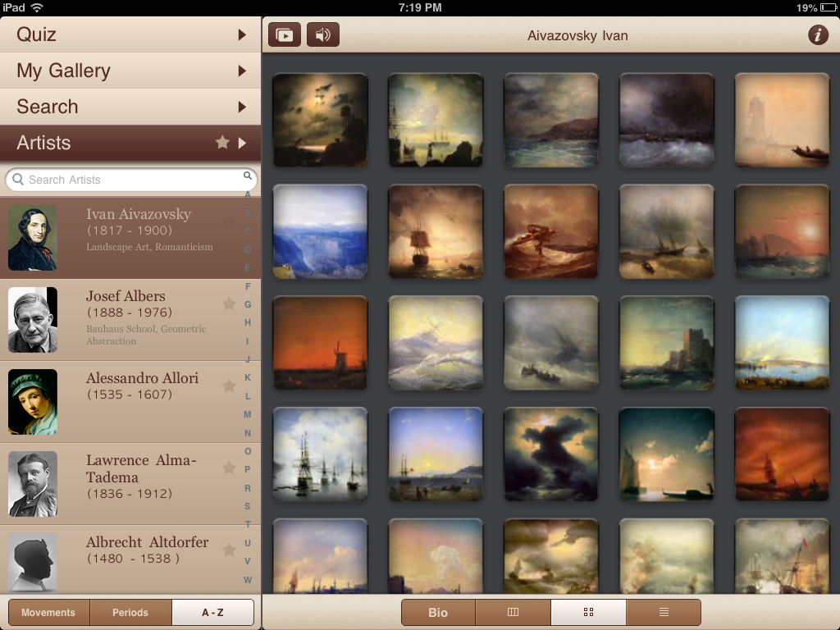Expand the Search section arrow
The image size is (840, 630).
click(242, 107)
